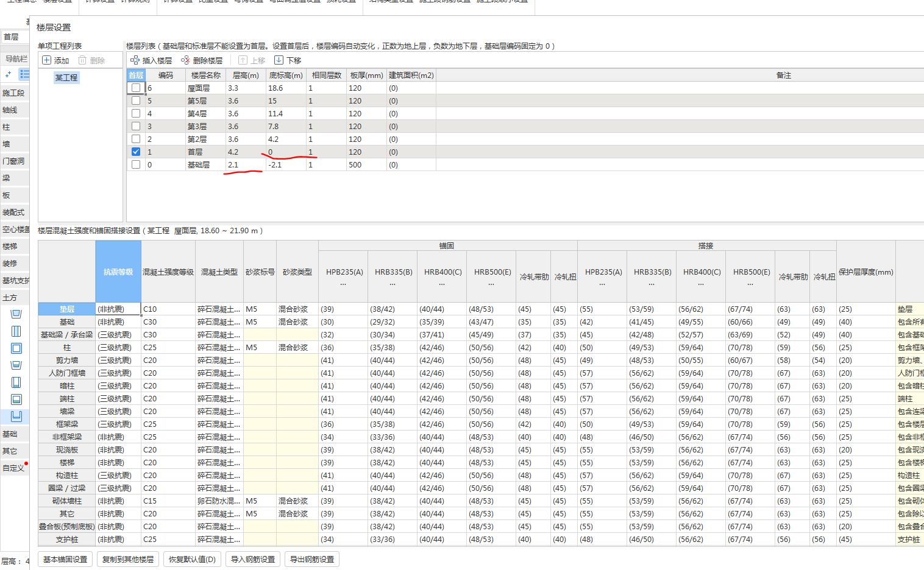Open the 首层 floor dropdown at top left
This screenshot has width=924, height=570.
point(15,37)
